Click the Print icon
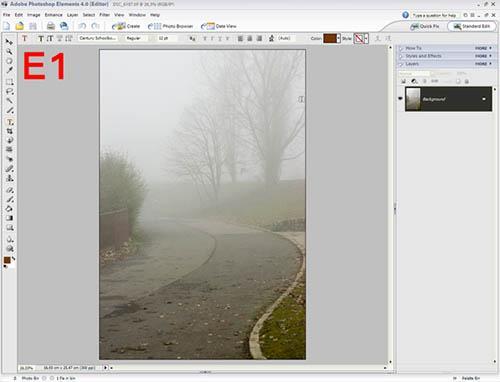Screen dimensions: 500x382 tap(51, 26)
